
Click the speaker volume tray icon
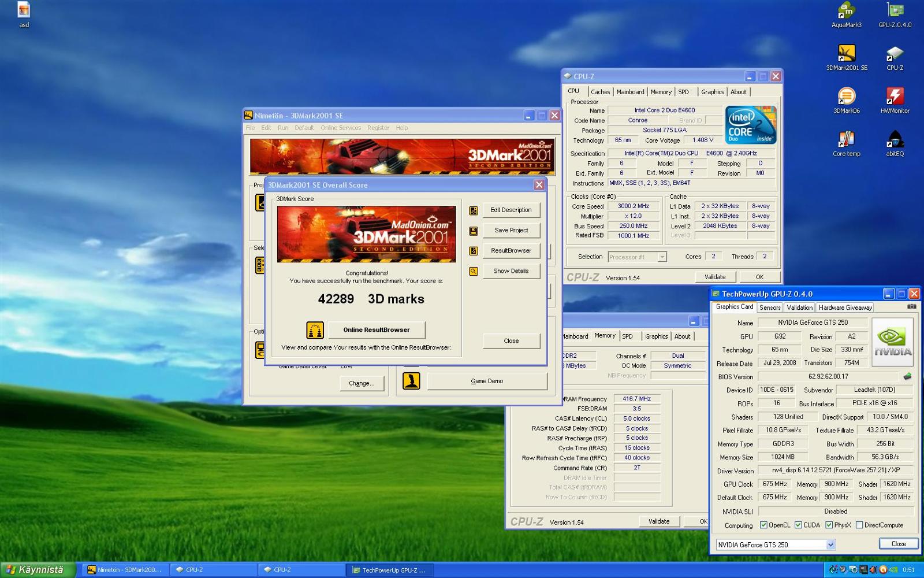pyautogui.click(x=873, y=569)
